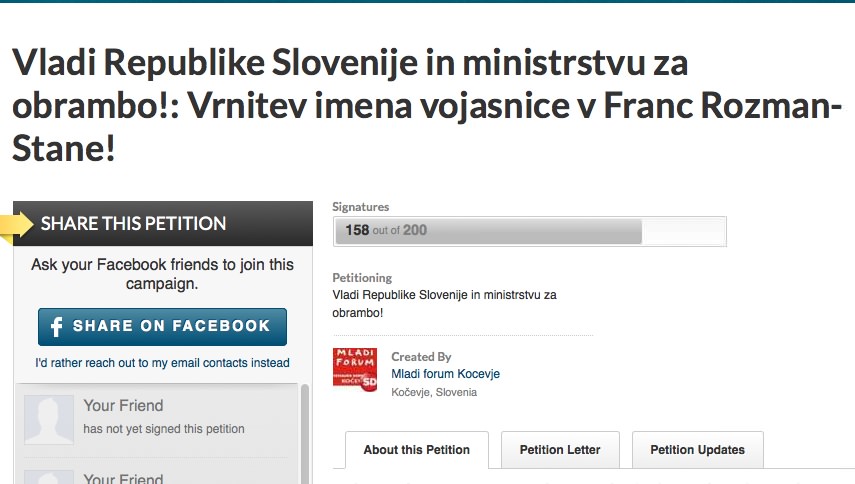Open the Mladi forum Kocevje creator link
The image size is (855, 484).
pyautogui.click(x=445, y=374)
